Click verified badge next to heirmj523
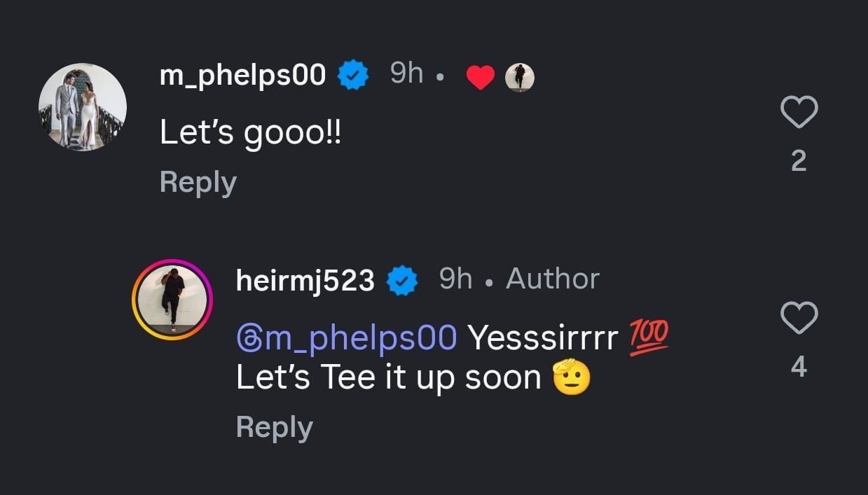Image resolution: width=868 pixels, height=495 pixels. tap(403, 281)
